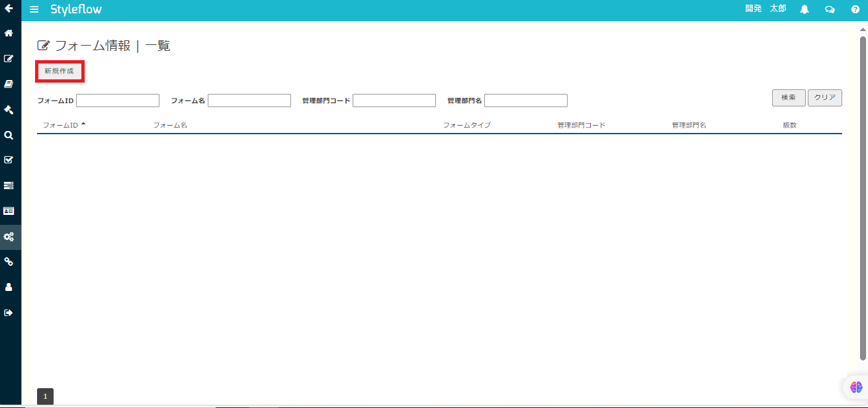This screenshot has width=868, height=408.
Task: Click the 新規作成 button
Action: tap(60, 71)
